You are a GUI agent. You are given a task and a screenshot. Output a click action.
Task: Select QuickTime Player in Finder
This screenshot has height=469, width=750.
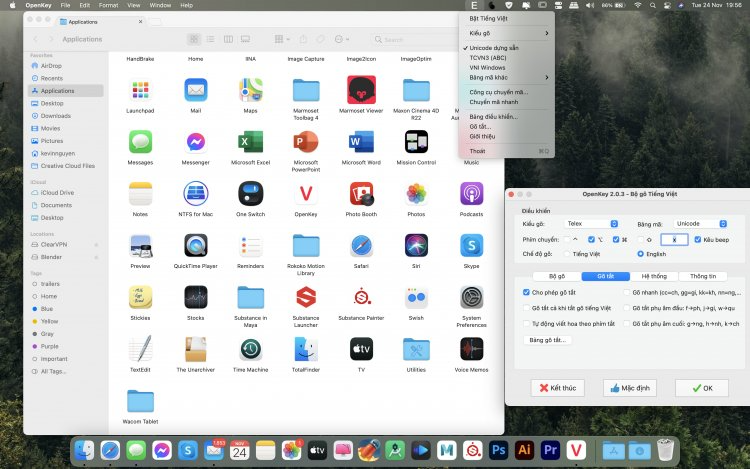coord(196,245)
